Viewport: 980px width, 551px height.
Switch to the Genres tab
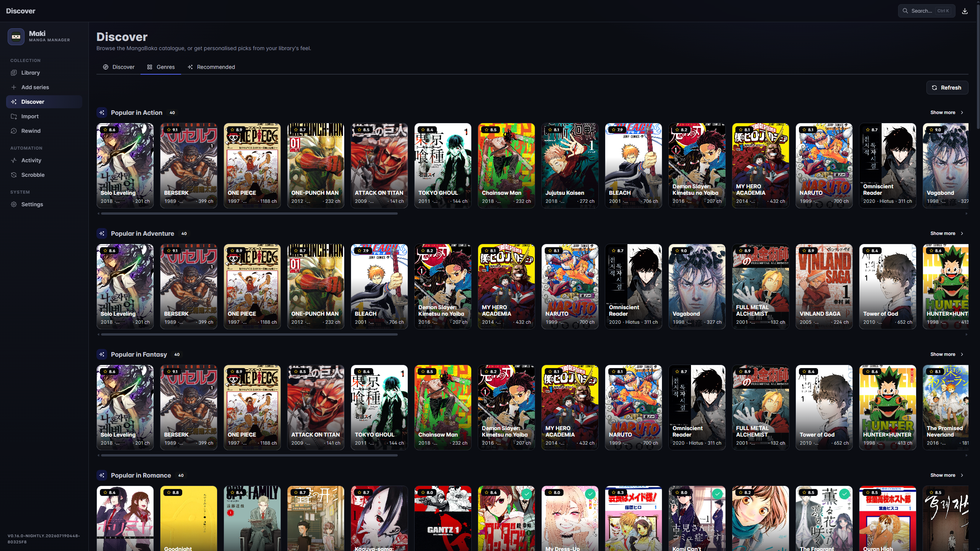(x=161, y=67)
